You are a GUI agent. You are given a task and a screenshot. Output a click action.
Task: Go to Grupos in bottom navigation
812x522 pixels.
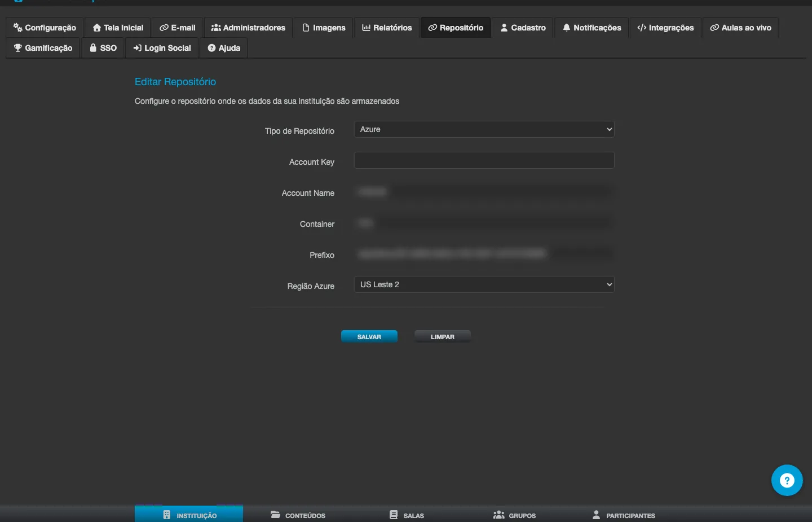(x=514, y=515)
